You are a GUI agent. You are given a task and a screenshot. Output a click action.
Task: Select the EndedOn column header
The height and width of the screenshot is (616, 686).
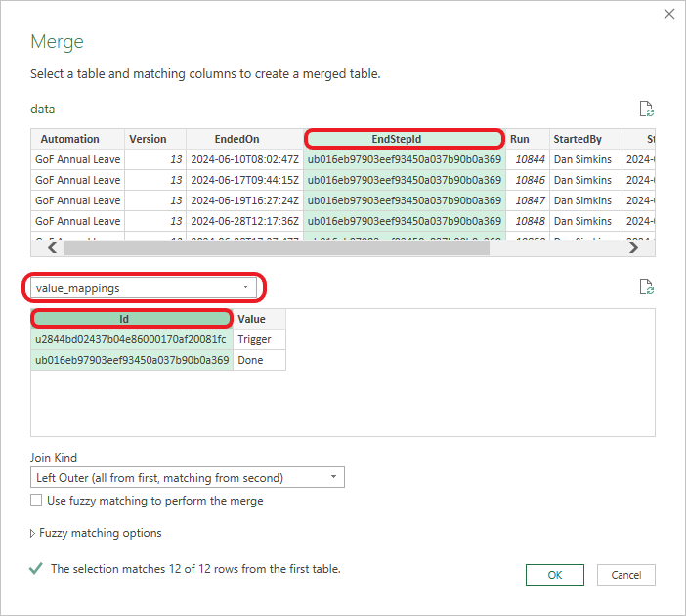coord(244,139)
